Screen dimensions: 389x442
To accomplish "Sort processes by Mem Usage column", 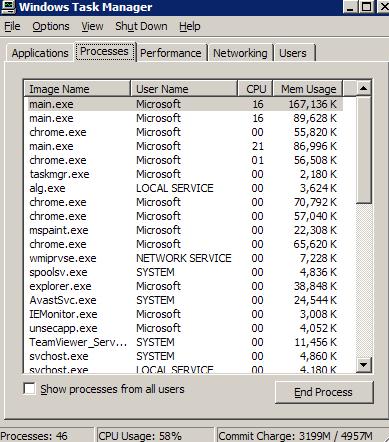I will (308, 89).
